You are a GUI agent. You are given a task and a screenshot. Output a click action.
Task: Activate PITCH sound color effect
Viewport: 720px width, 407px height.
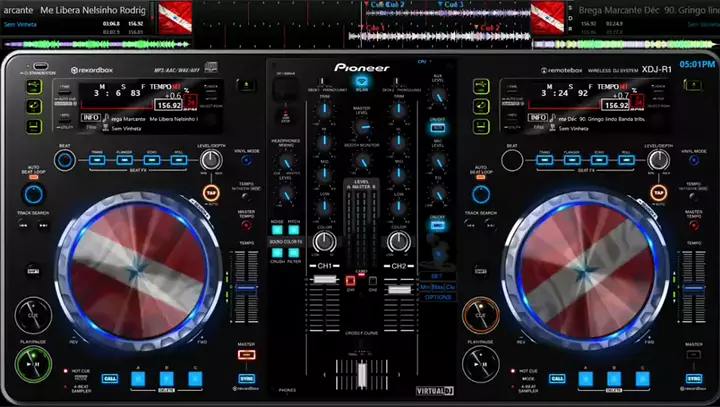[x=294, y=230]
